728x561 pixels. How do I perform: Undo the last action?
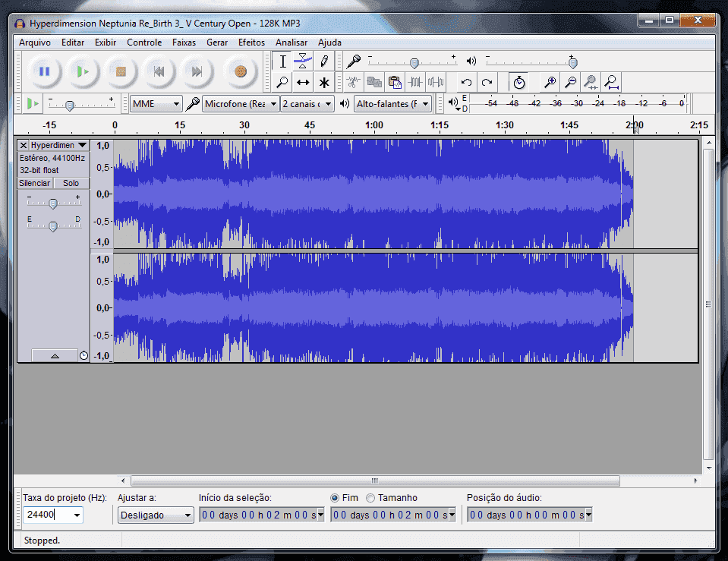coord(466,83)
